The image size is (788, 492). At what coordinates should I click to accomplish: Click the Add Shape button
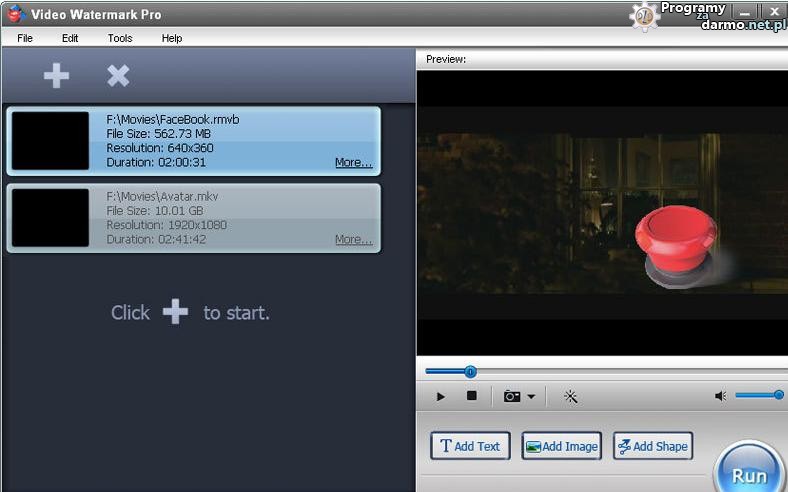(x=652, y=446)
